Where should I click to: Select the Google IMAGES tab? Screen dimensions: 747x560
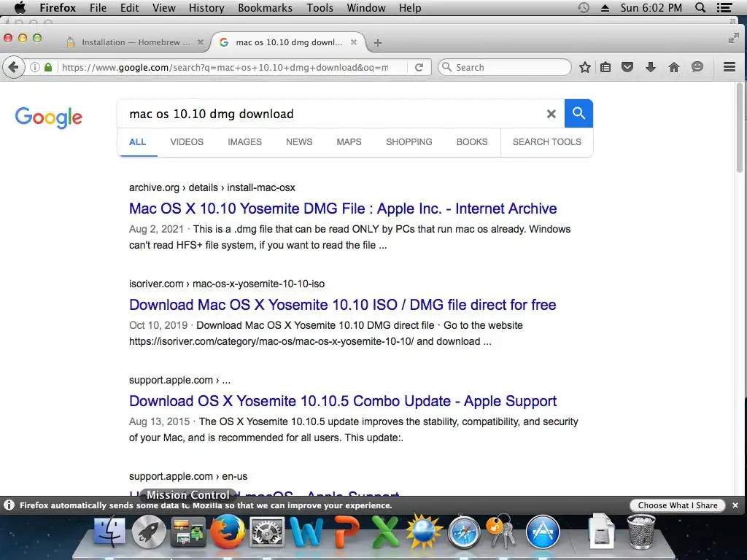coord(244,142)
